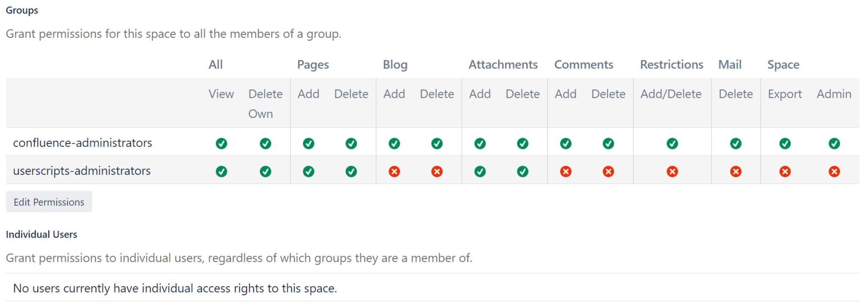Open the confluence-administrators group link
The width and height of the screenshot is (868, 307).
pos(83,143)
